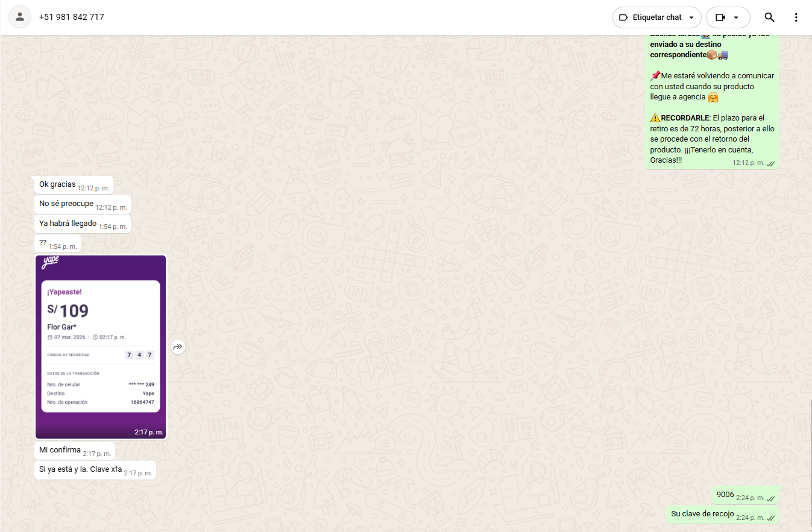Viewport: 812px width, 532px height.
Task: Click the 'Mi confirma' message bubble
Action: [x=60, y=450]
